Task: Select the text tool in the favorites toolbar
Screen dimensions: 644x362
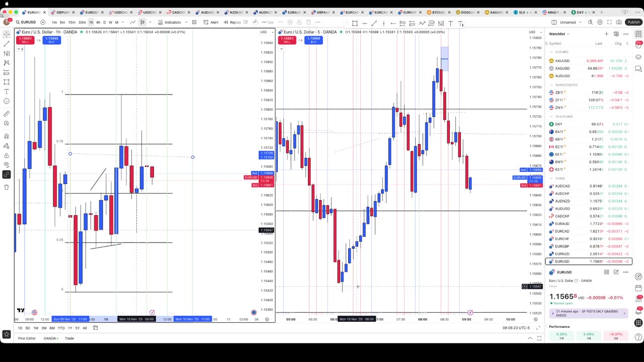Action: tap(450, 23)
